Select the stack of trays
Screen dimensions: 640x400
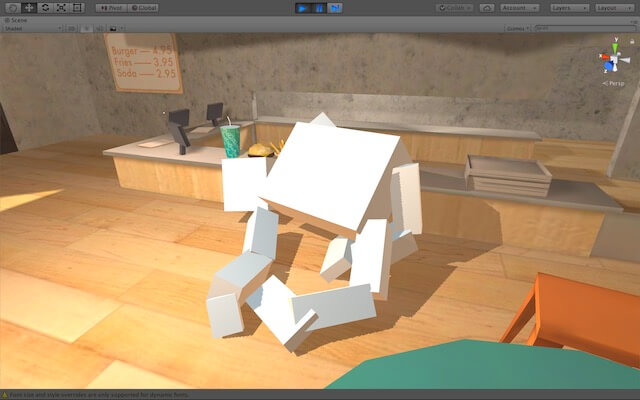click(508, 176)
